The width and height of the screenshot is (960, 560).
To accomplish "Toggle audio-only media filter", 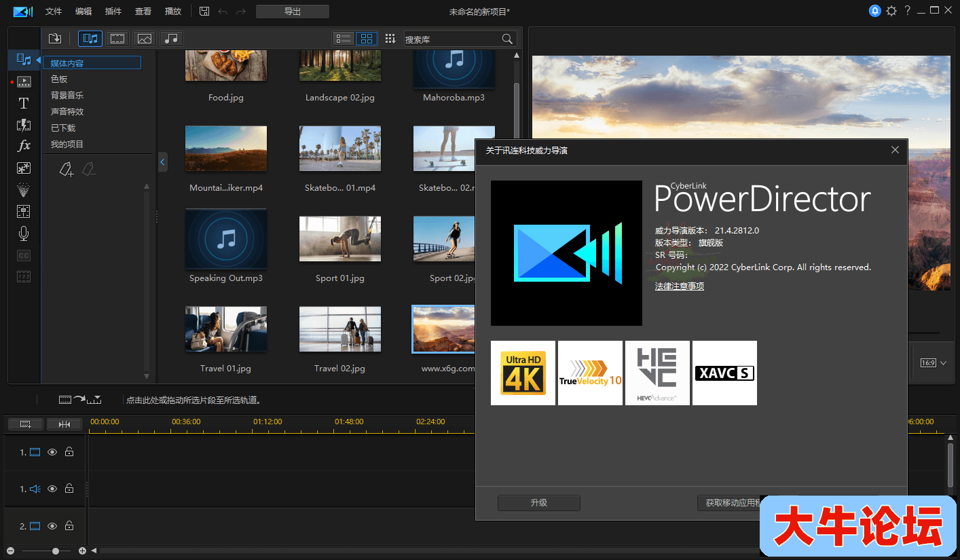I will pyautogui.click(x=171, y=39).
